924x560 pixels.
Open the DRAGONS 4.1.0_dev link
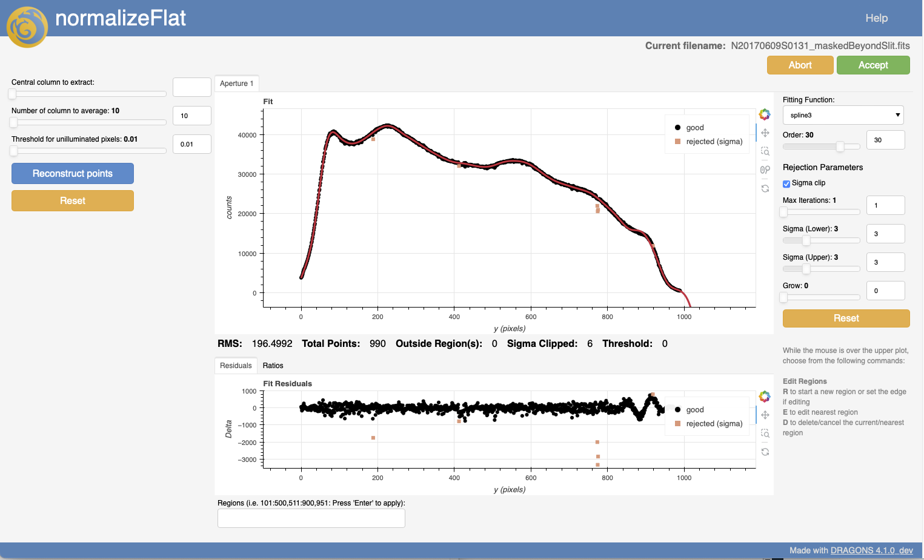[872, 550]
